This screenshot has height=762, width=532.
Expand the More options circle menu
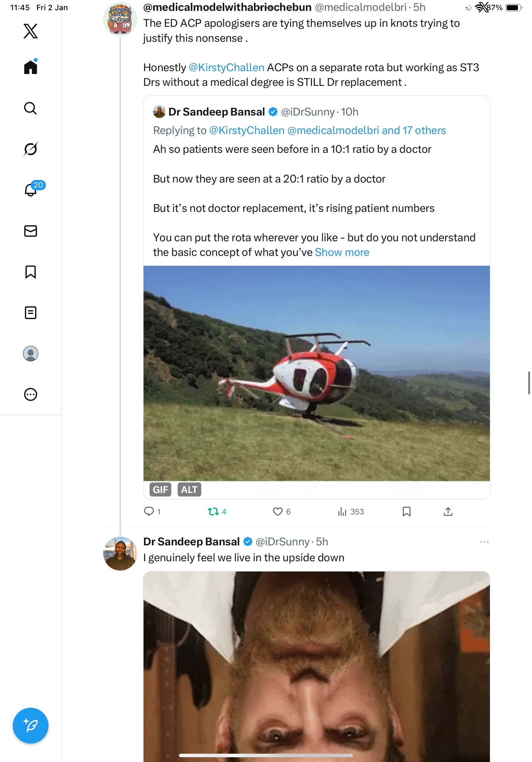tap(31, 395)
